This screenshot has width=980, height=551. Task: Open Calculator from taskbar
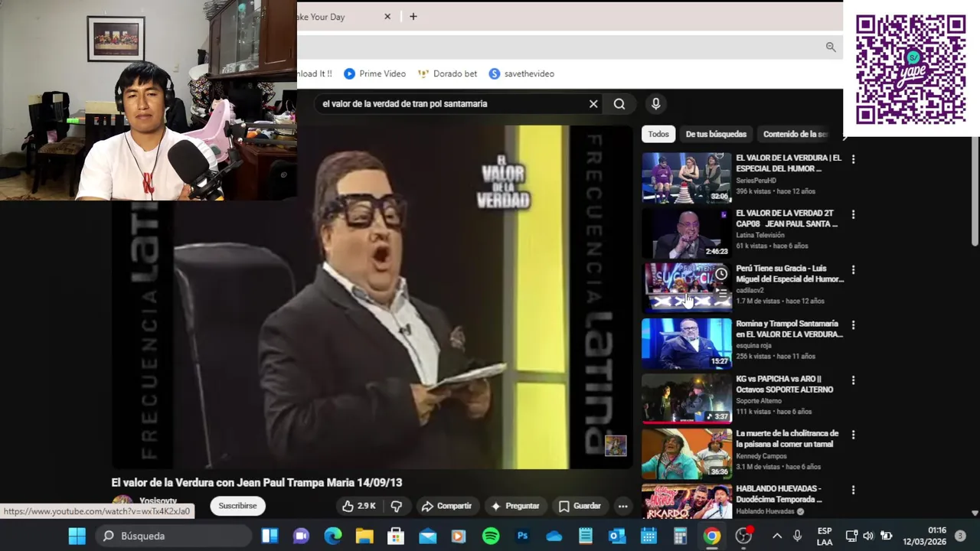(680, 536)
